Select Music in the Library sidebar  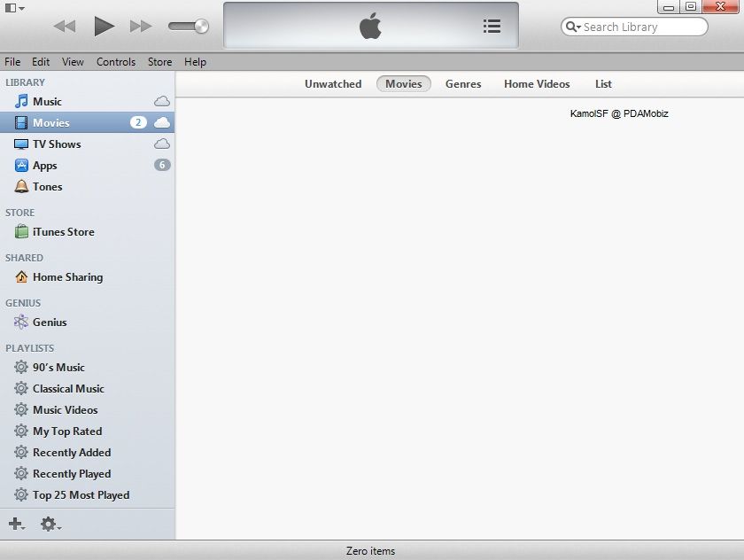point(88,102)
